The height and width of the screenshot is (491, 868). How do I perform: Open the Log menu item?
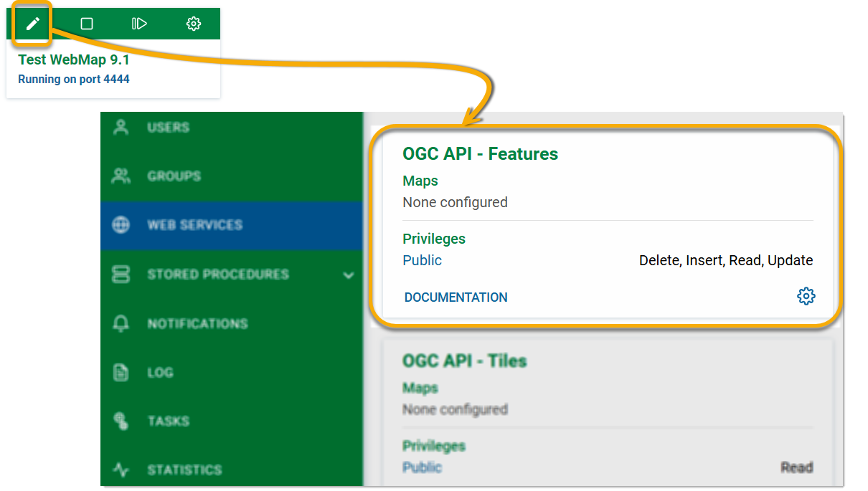pos(160,373)
